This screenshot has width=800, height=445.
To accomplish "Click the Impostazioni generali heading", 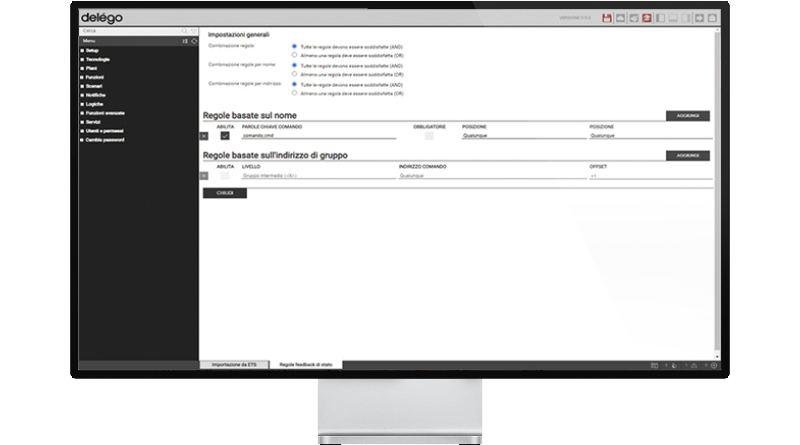I will [238, 35].
